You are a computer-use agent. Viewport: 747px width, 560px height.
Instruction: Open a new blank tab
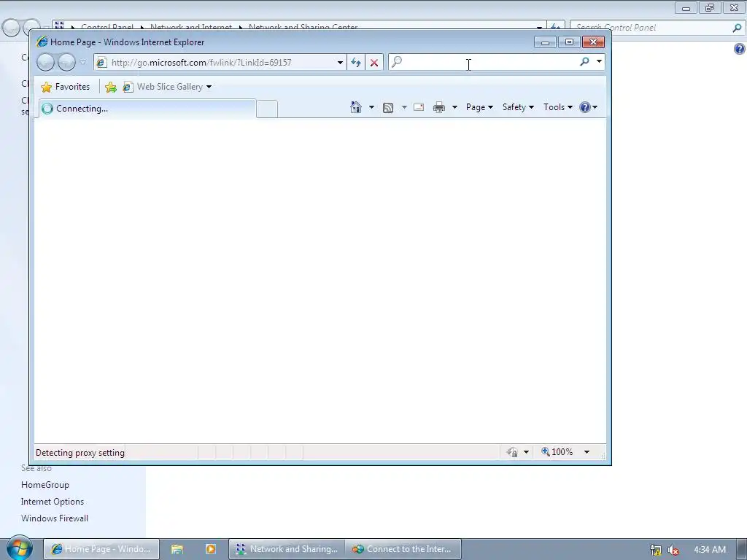267,109
